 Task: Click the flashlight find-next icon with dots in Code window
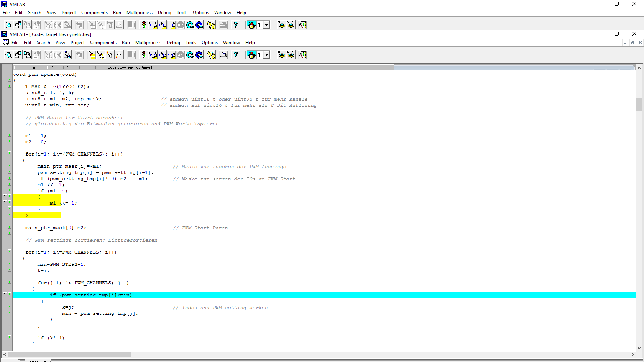(100, 55)
